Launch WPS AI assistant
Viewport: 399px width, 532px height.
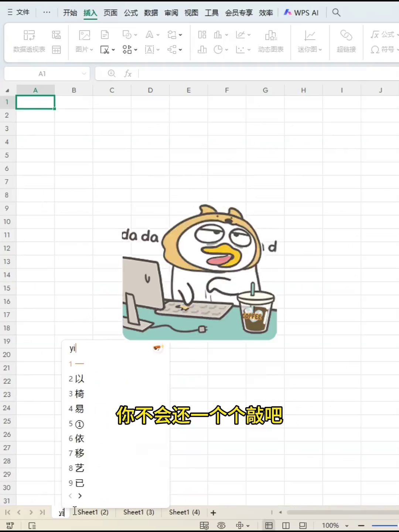301,13
